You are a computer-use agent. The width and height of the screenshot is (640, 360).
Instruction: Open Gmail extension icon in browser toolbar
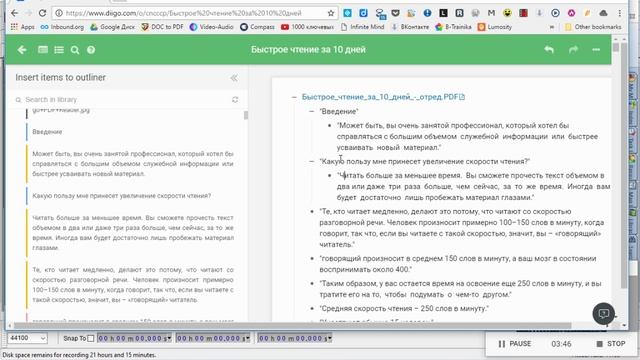point(491,13)
